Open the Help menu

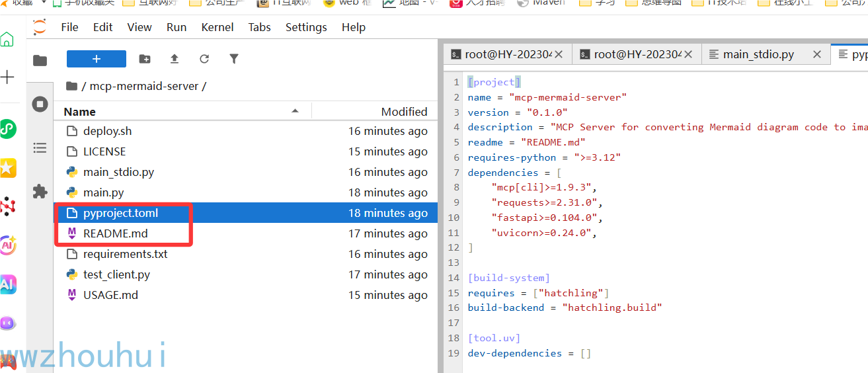tap(354, 27)
